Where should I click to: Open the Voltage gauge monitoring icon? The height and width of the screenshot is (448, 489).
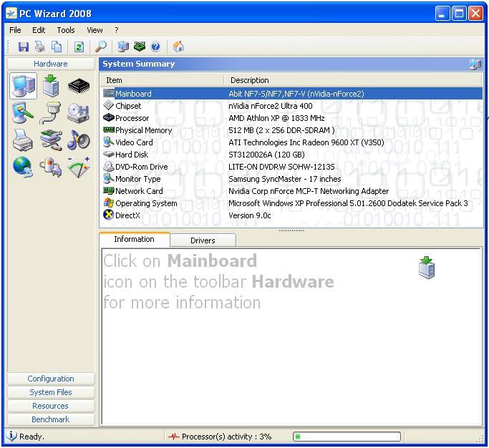click(x=79, y=167)
